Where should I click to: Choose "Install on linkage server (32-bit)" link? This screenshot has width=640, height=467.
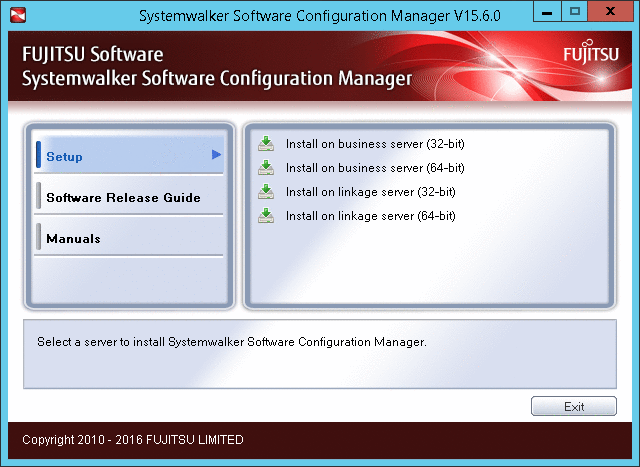click(370, 192)
